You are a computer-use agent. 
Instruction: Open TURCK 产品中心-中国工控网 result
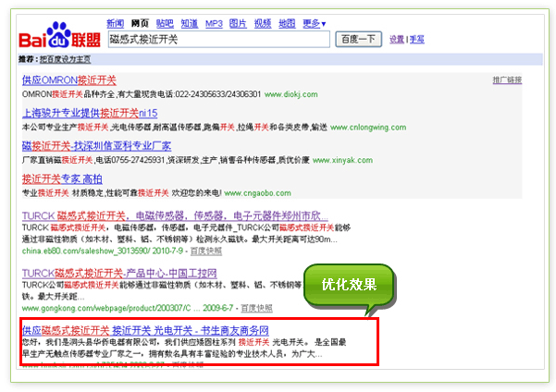119,274
